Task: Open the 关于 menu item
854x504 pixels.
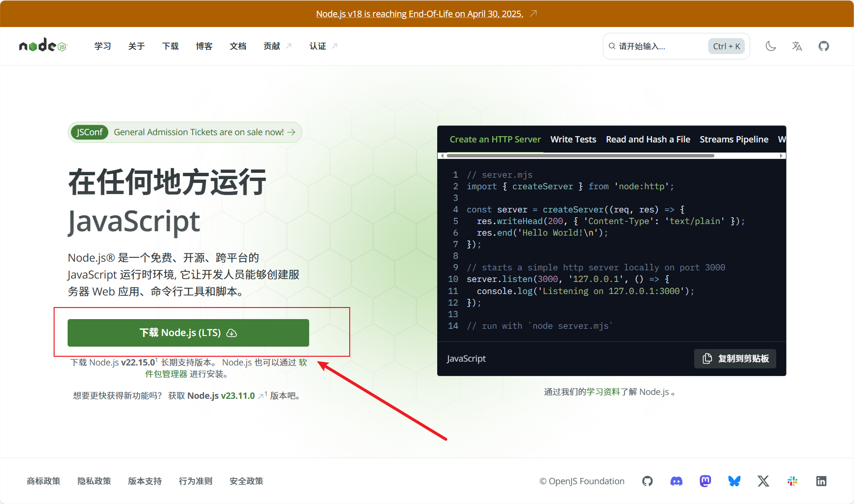Action: [136, 46]
